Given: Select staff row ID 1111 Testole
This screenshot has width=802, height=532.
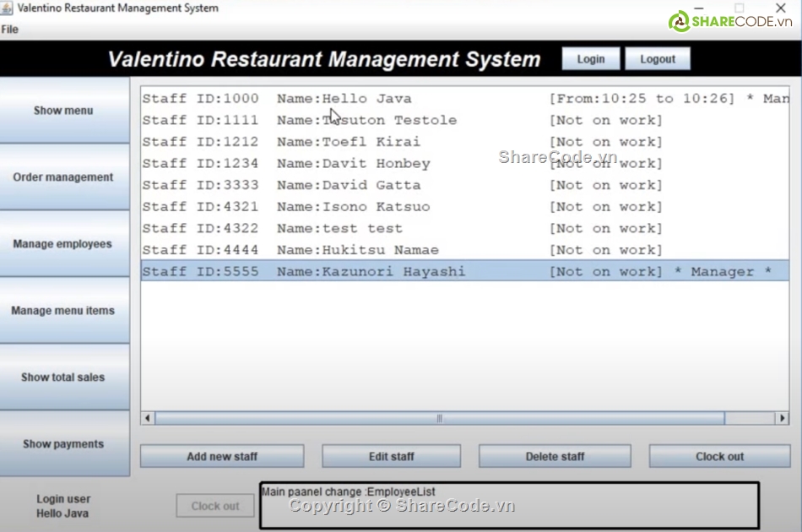Looking at the screenshot, I should click(x=465, y=120).
